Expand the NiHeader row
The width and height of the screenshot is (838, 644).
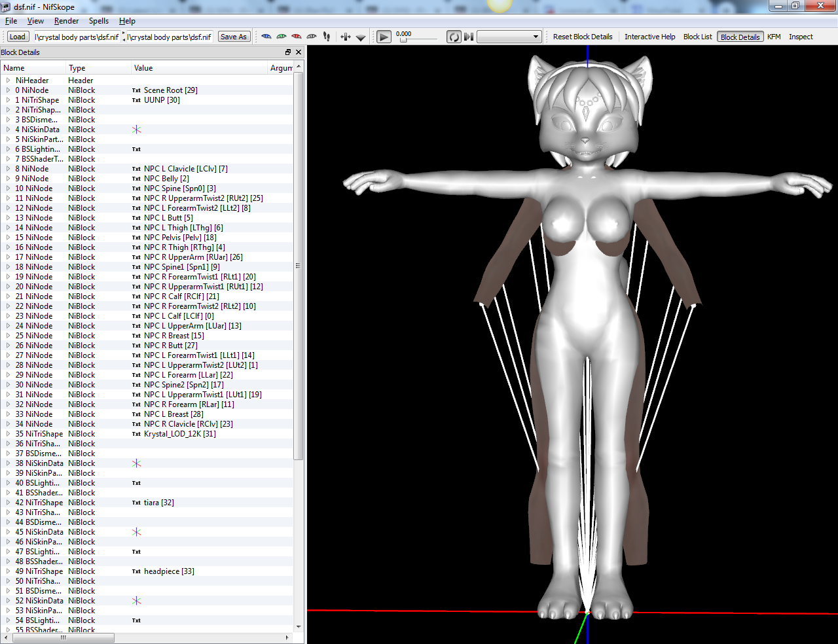pyautogui.click(x=8, y=80)
